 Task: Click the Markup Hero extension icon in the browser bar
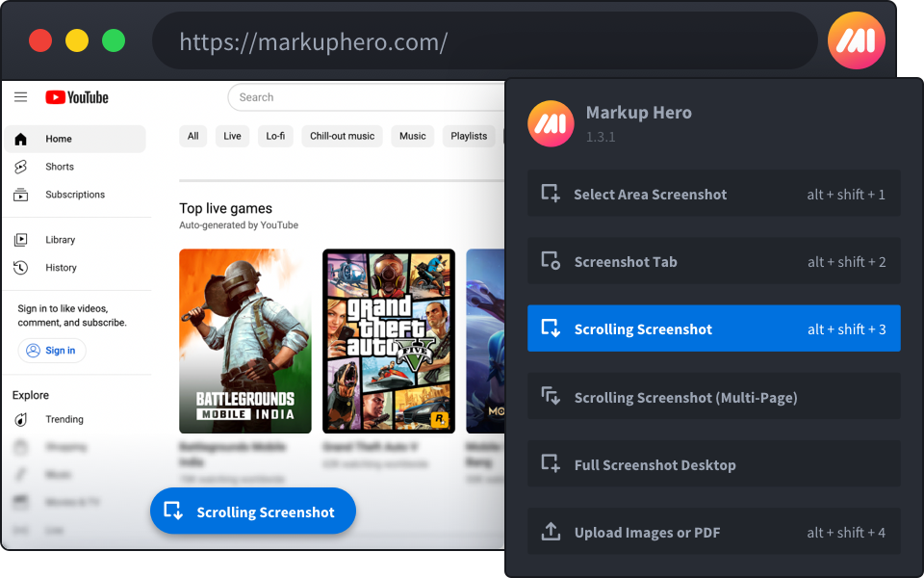click(857, 40)
